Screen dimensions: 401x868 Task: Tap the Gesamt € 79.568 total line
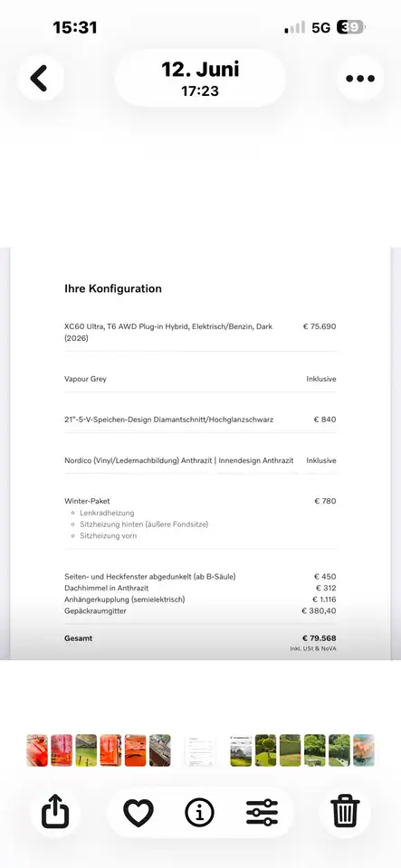200,638
